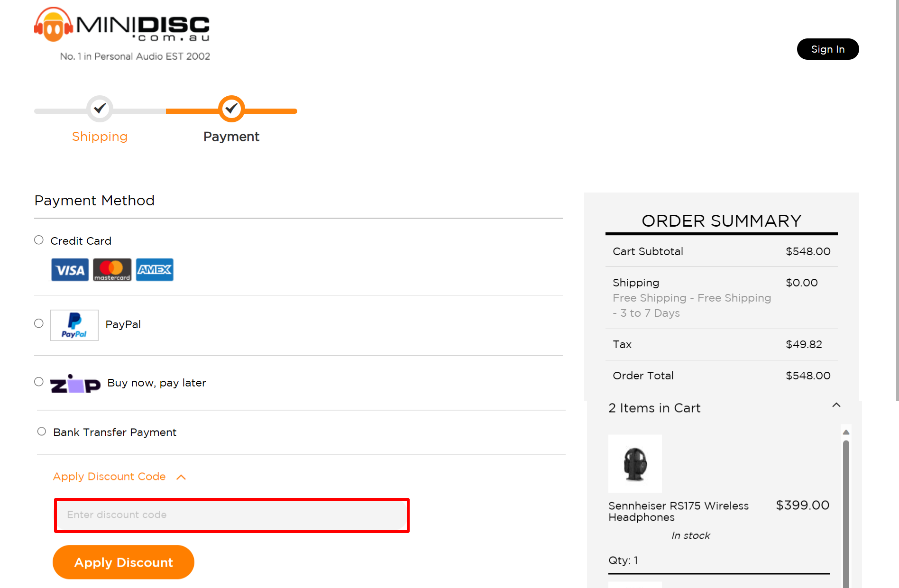Image resolution: width=899 pixels, height=588 pixels.
Task: Click the Sign In button
Action: 827,49
